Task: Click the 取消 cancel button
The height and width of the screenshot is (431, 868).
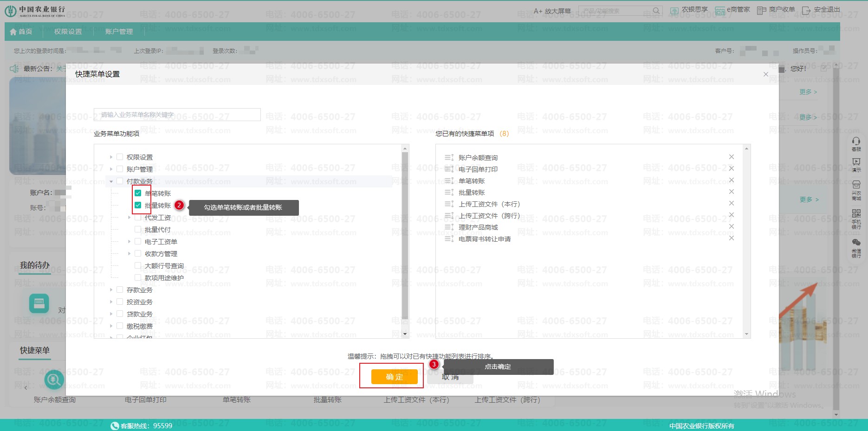Action: [450, 377]
